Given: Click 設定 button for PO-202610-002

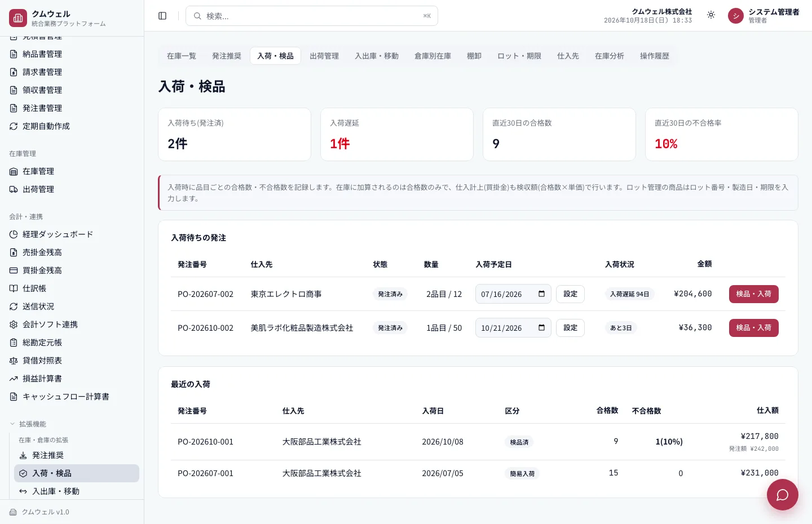Looking at the screenshot, I should tap(570, 328).
